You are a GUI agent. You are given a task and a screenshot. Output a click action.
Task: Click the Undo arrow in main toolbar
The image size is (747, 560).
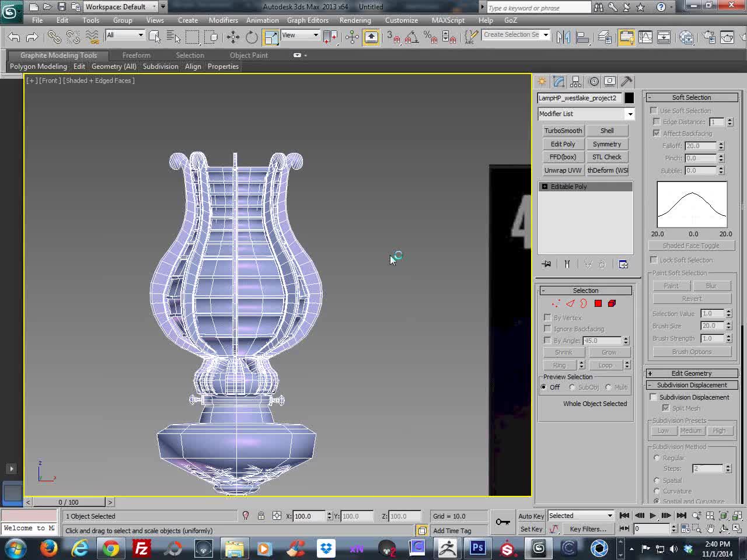pos(13,37)
